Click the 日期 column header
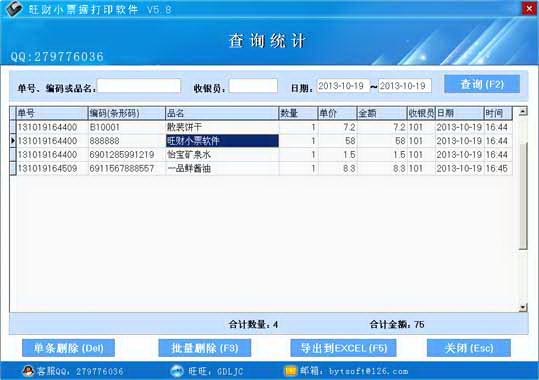Viewport: 539px width, 380px height. point(460,113)
